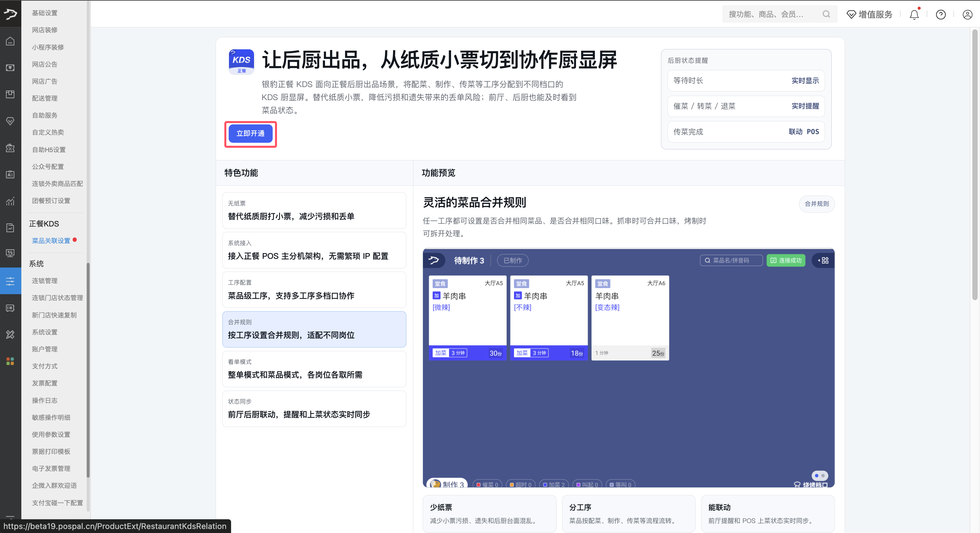Click the 催菜 / 转菜 / 退菜 row
The image size is (980, 533).
[746, 106]
